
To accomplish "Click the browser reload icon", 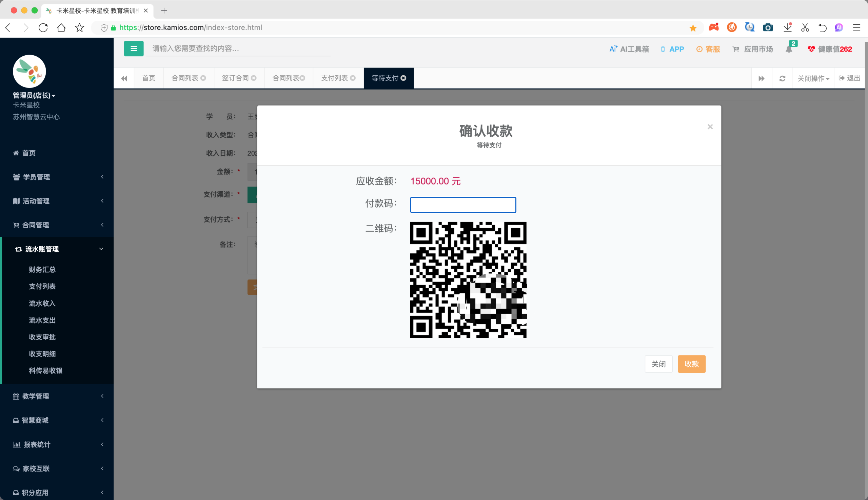I will click(x=43, y=27).
